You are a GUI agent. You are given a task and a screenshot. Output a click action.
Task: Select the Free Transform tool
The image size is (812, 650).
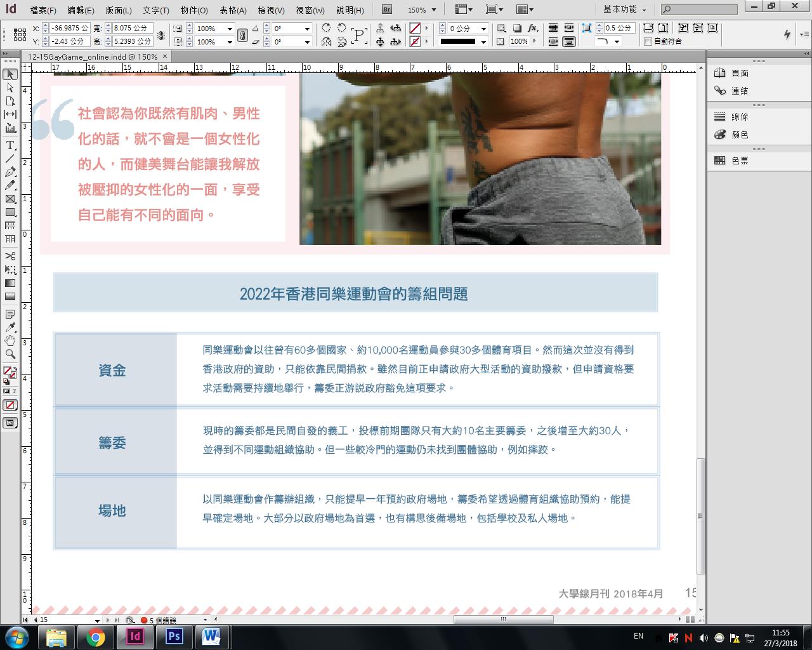click(10, 269)
